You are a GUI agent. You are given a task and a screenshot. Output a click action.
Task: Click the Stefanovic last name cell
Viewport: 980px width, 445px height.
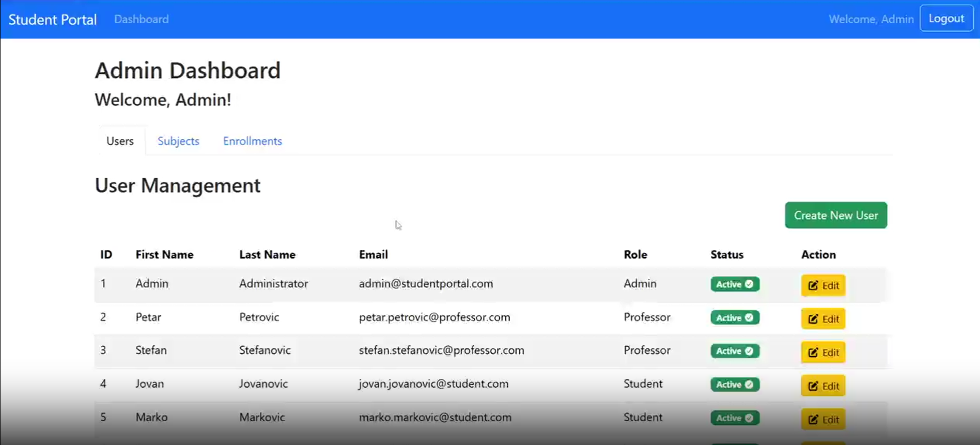[265, 350]
